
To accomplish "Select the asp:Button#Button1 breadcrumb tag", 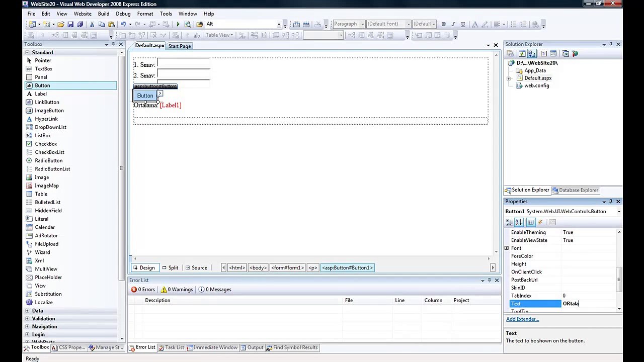I will pyautogui.click(x=347, y=268).
